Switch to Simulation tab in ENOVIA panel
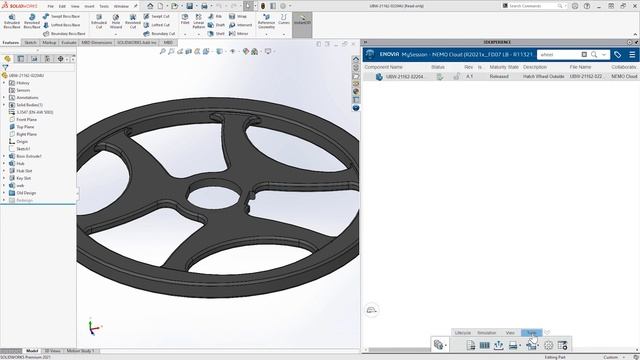The width and height of the screenshot is (640, 360). tap(487, 333)
